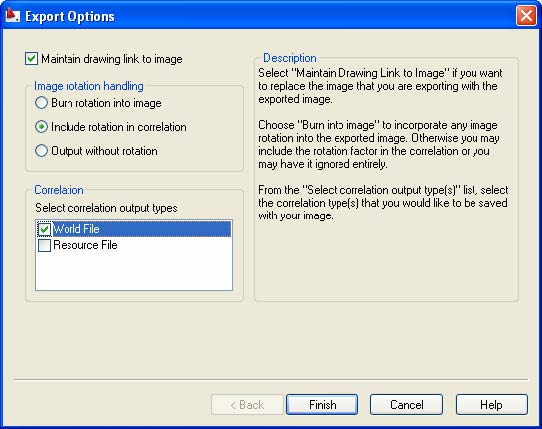The width and height of the screenshot is (542, 429).
Task: Uncheck the World File checkbox
Action: tap(44, 229)
